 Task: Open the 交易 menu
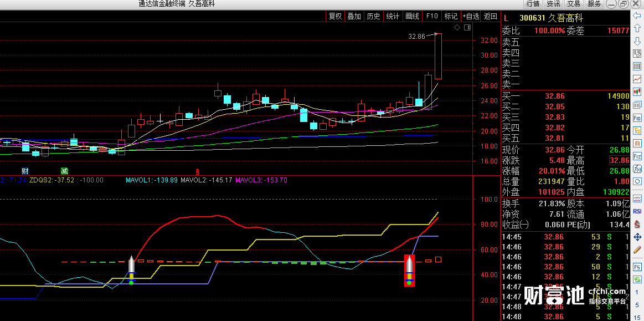[574, 4]
